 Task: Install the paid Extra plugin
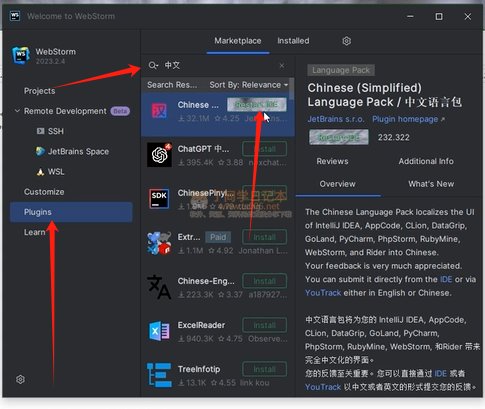pos(265,237)
